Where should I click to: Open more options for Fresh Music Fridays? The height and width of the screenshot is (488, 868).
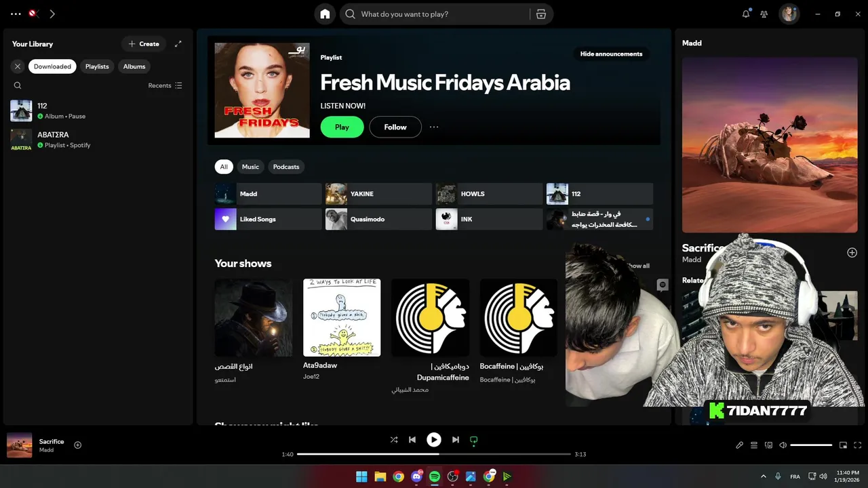click(x=434, y=127)
